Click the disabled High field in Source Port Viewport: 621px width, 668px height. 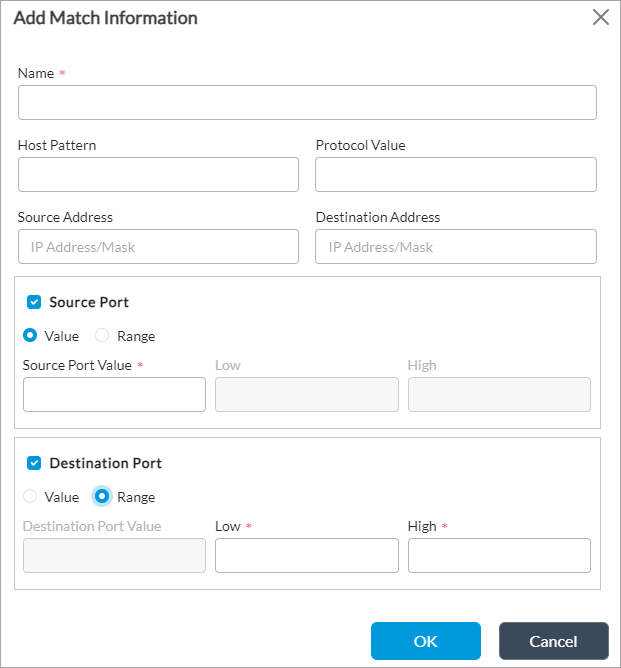tap(499, 395)
